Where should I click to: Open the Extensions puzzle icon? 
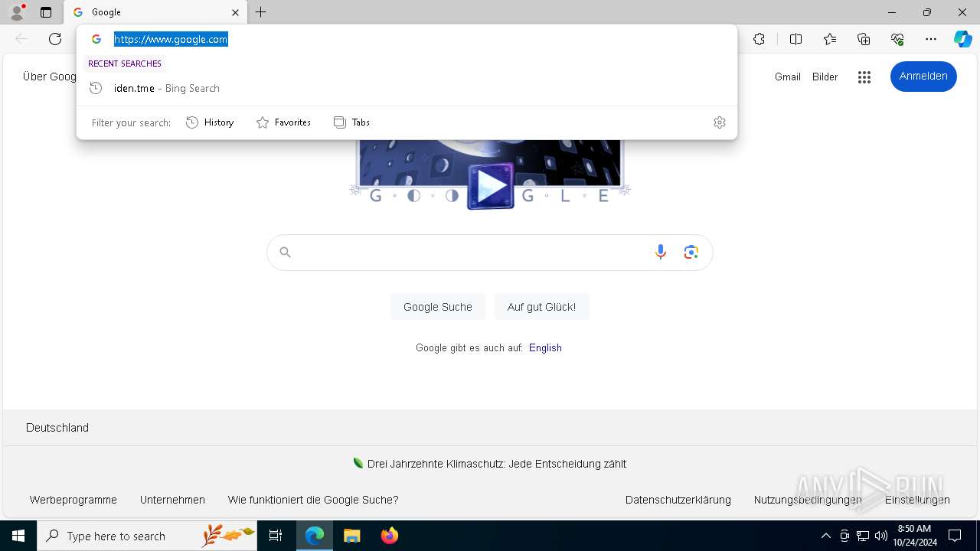click(759, 39)
